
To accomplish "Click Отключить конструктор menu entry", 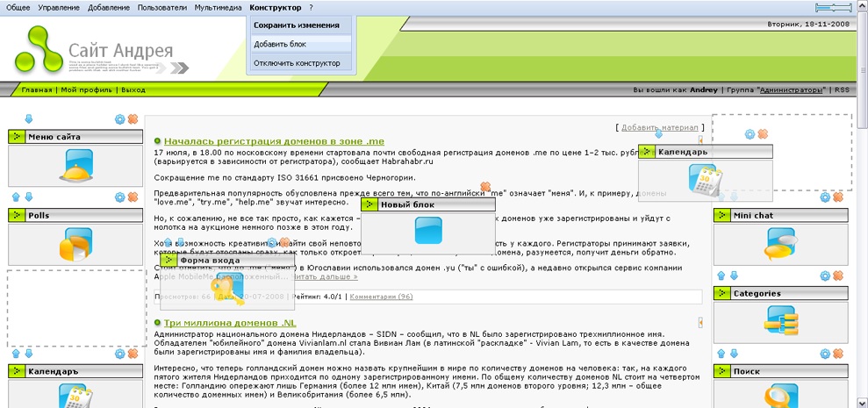I will tap(296, 63).
